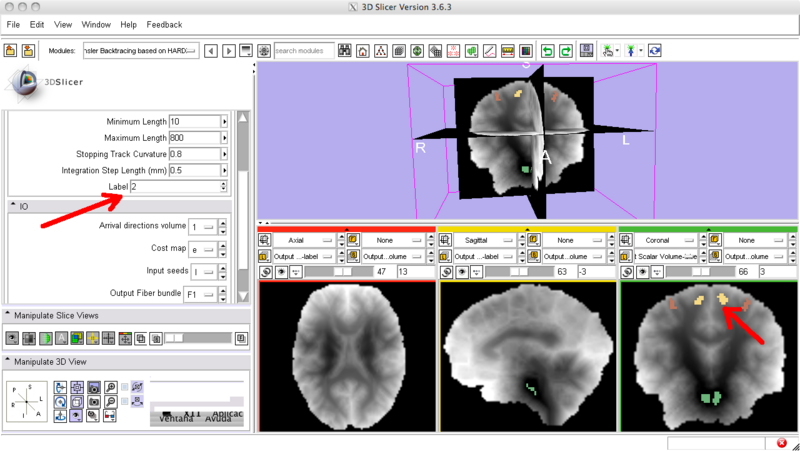The height and width of the screenshot is (451, 800).
Task: Click the undo arrow in the toolbar
Action: pyautogui.click(x=547, y=50)
